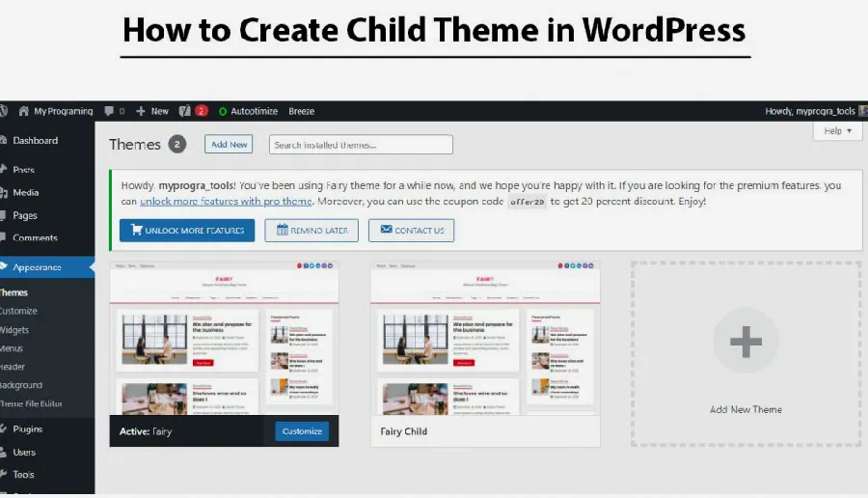Open the Breeze admin bar menu
Viewport: 868px width, 498px height.
tap(301, 111)
